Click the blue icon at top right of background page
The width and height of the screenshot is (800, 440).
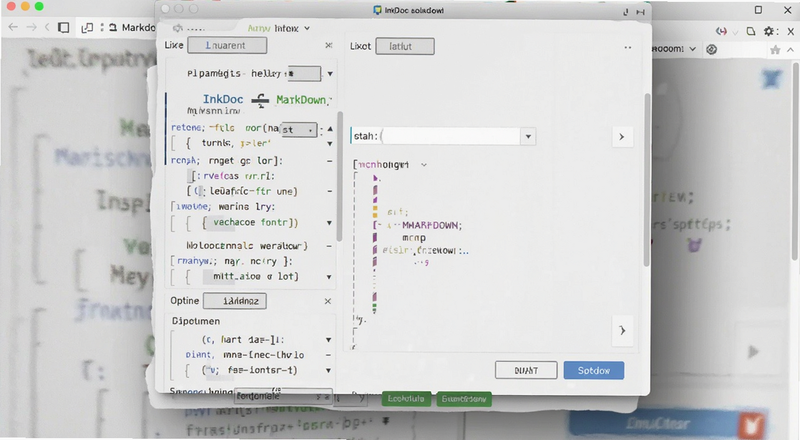771,79
